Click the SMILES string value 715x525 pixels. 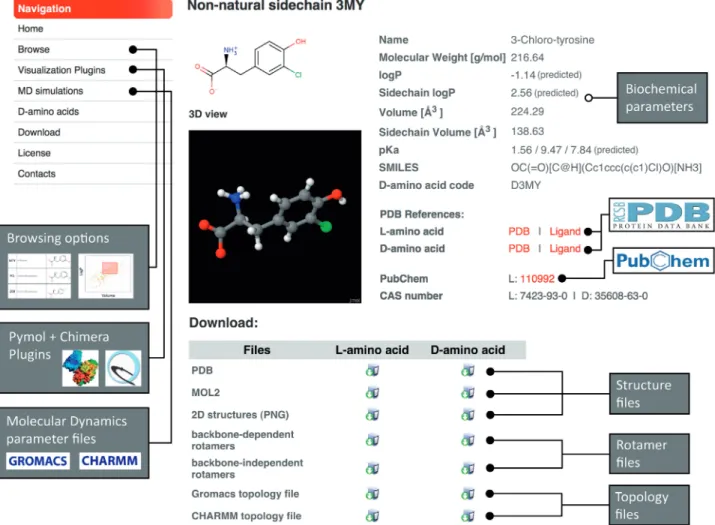click(606, 168)
